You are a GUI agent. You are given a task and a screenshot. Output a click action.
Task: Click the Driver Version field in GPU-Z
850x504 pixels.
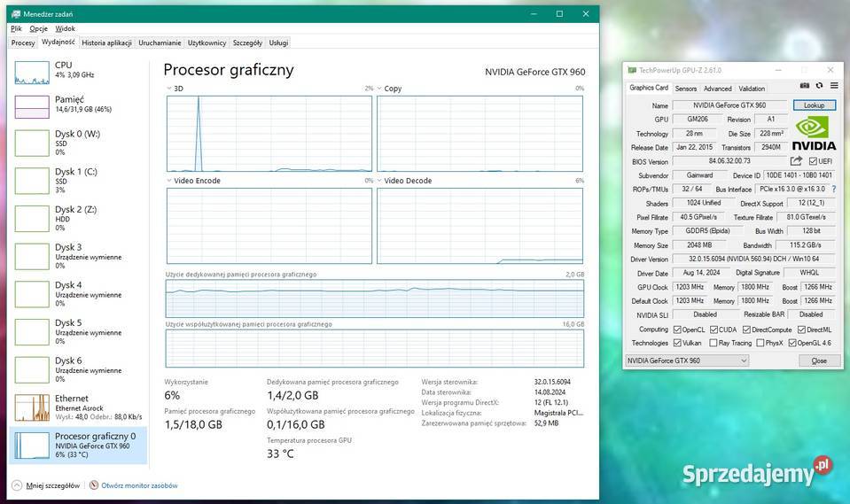(x=754, y=259)
